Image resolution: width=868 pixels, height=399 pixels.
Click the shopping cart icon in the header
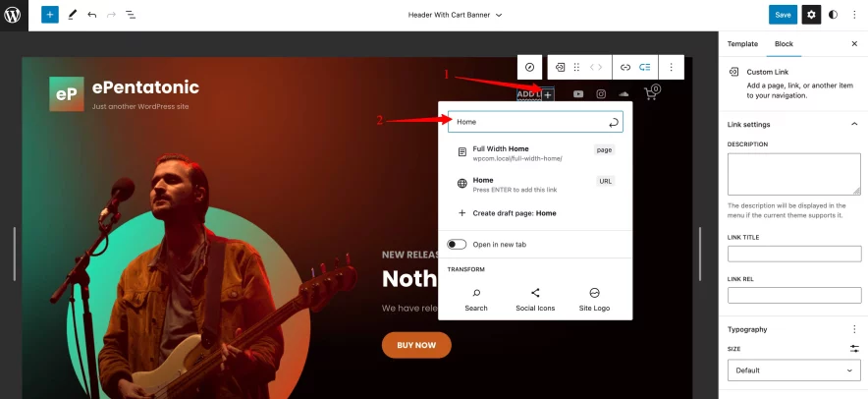point(651,93)
